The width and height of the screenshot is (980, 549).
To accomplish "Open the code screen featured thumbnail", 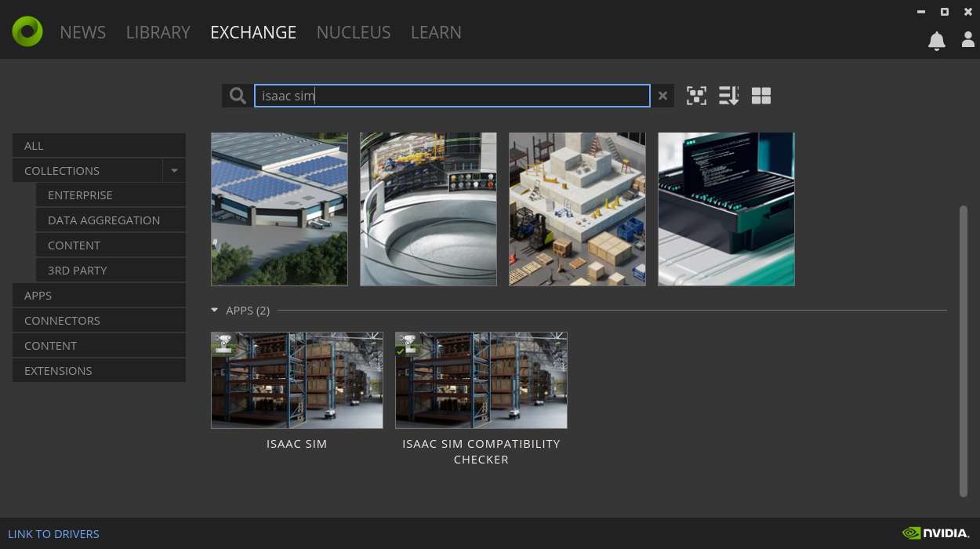I will pos(726,209).
